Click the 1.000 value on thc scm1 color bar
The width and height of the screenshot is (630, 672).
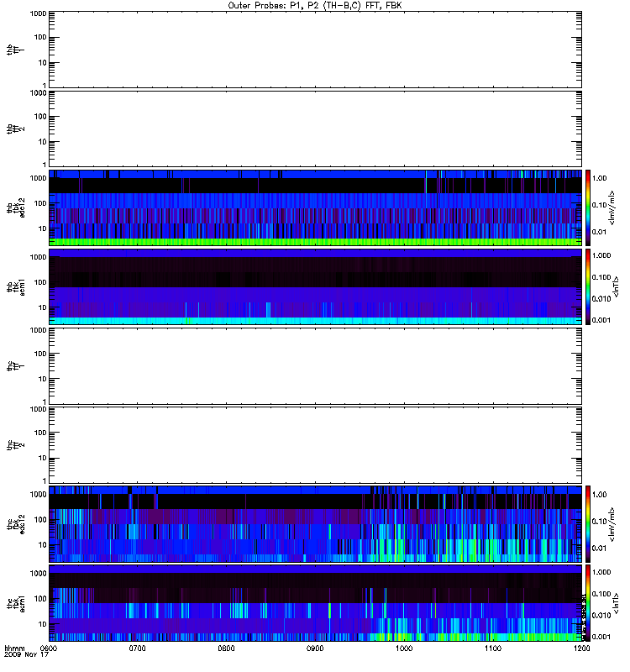tap(601, 572)
